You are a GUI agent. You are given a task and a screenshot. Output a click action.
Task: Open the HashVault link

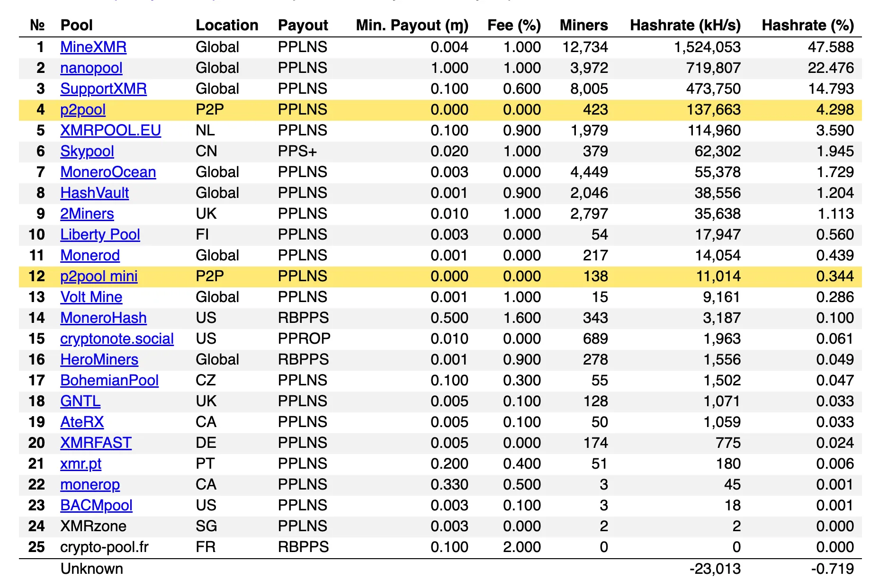click(95, 193)
